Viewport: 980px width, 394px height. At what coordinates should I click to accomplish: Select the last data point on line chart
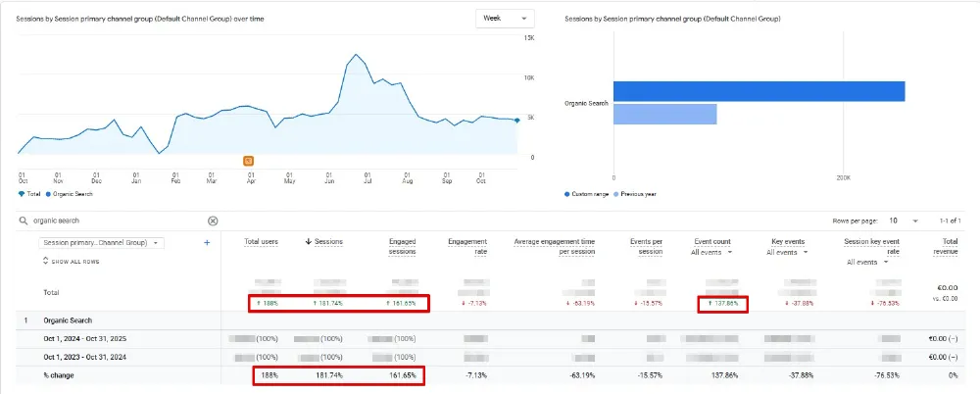516,121
